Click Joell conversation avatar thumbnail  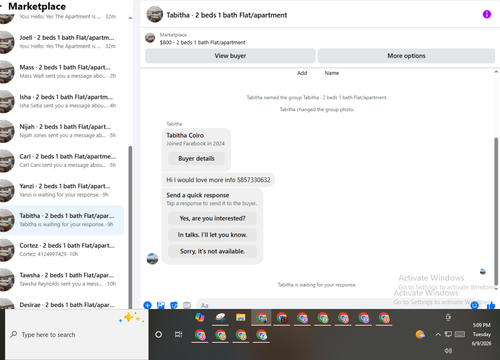[x=6, y=42]
